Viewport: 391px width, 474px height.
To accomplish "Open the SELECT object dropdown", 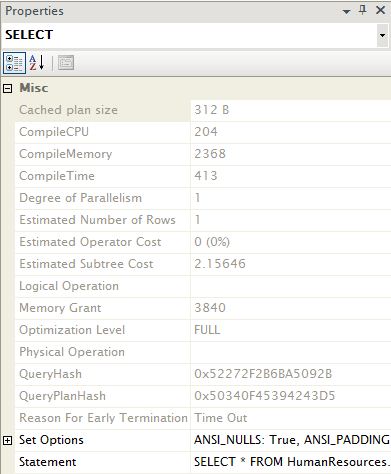I will click(382, 35).
